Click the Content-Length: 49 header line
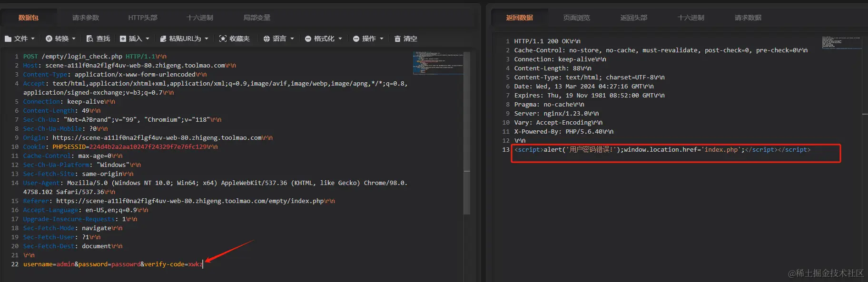 [x=62, y=110]
